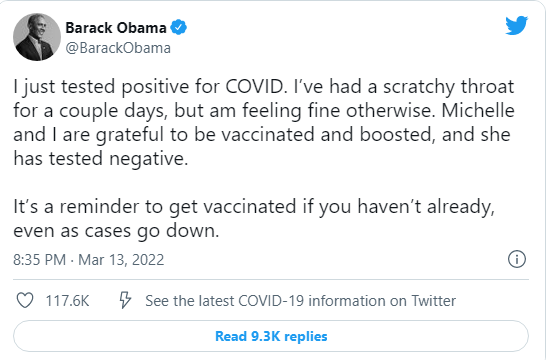This screenshot has height=360, width=546.
Task: Click the Mar 13, 2022 date
Action: tap(121, 260)
